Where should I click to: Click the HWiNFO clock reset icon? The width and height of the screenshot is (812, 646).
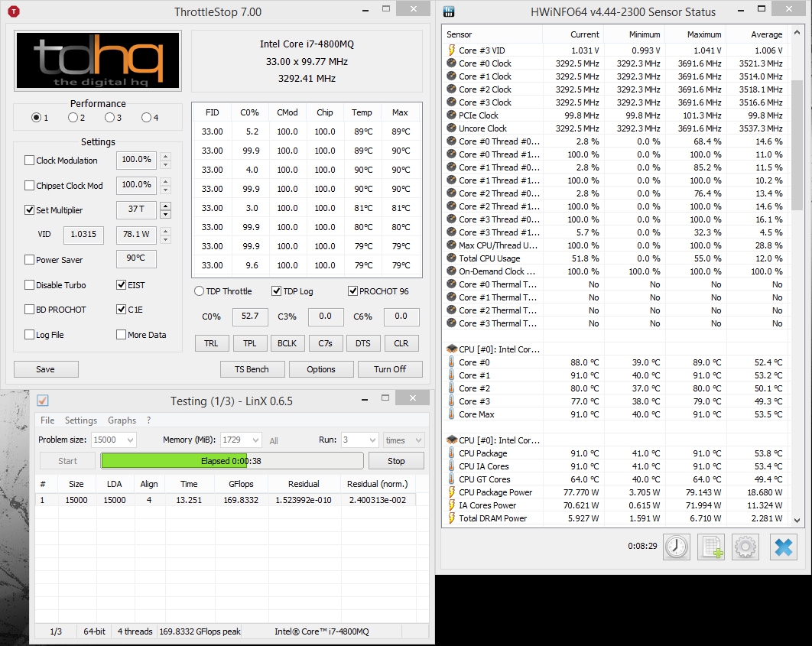point(677,547)
